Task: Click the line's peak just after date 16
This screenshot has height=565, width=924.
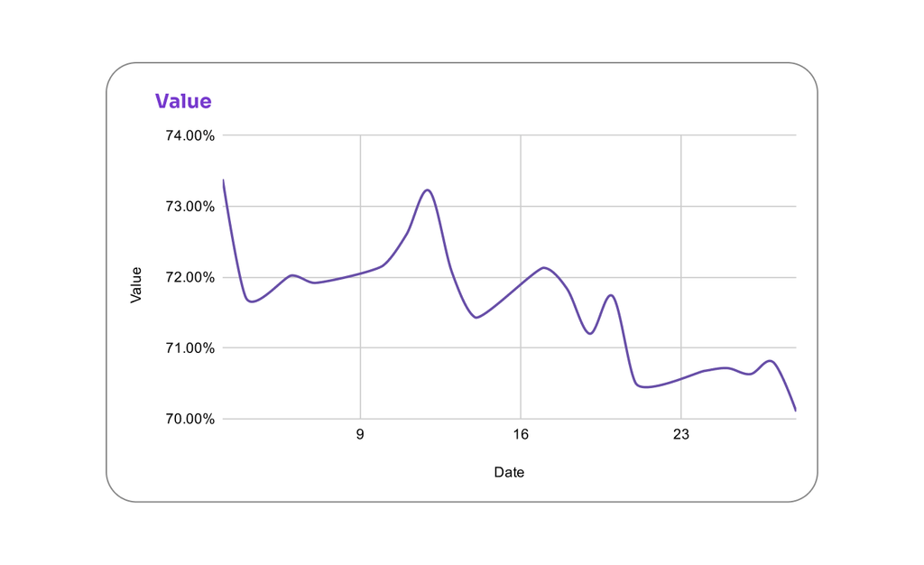Action: [544, 267]
